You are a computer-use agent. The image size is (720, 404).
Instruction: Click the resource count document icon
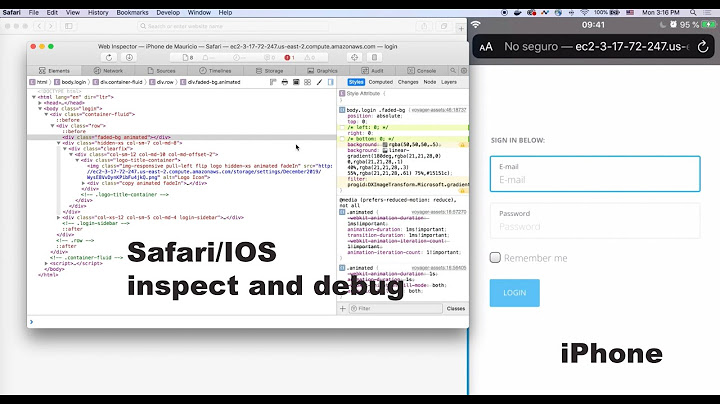click(188, 58)
